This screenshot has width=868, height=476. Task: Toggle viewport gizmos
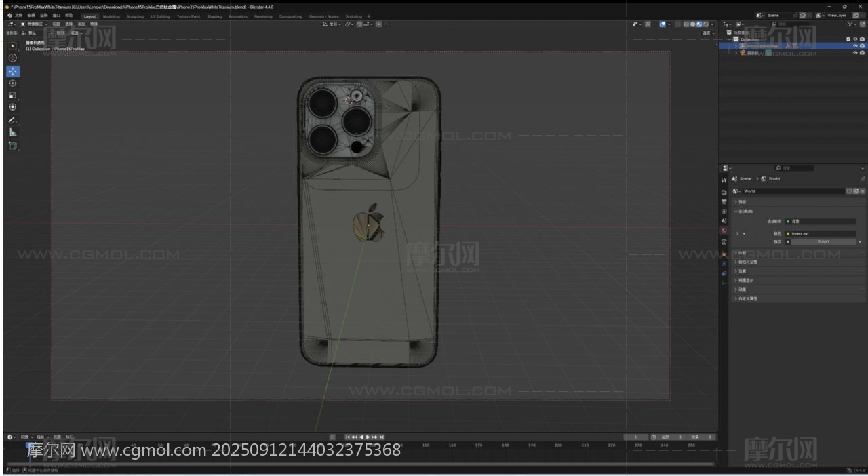click(x=648, y=24)
